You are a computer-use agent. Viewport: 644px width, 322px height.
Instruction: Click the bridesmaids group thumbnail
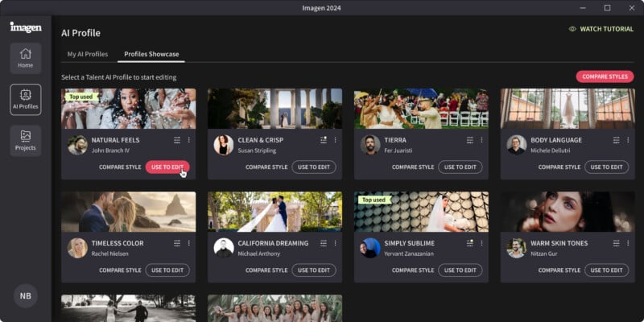tap(275, 308)
